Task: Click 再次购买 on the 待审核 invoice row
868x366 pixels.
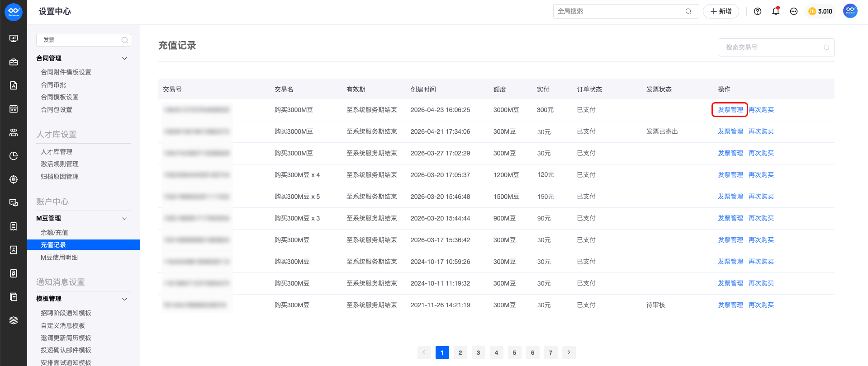Action: click(x=761, y=305)
